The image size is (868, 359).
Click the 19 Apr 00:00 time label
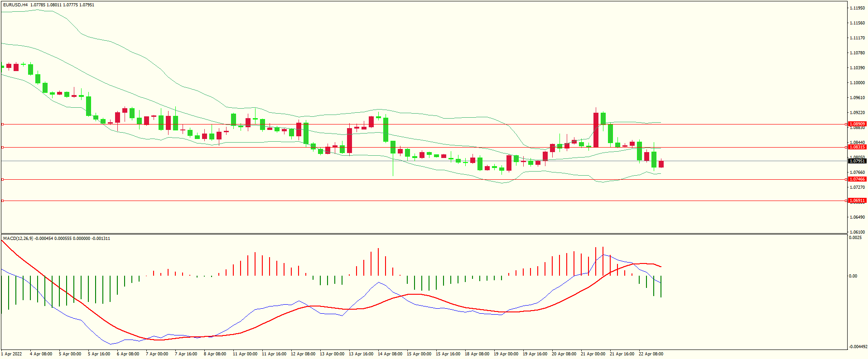[506, 354]
